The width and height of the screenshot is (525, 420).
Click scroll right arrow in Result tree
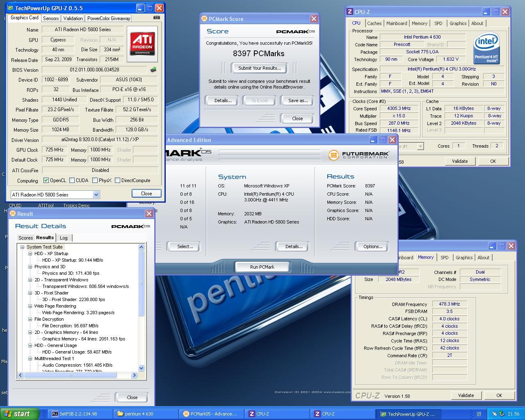tap(134, 375)
